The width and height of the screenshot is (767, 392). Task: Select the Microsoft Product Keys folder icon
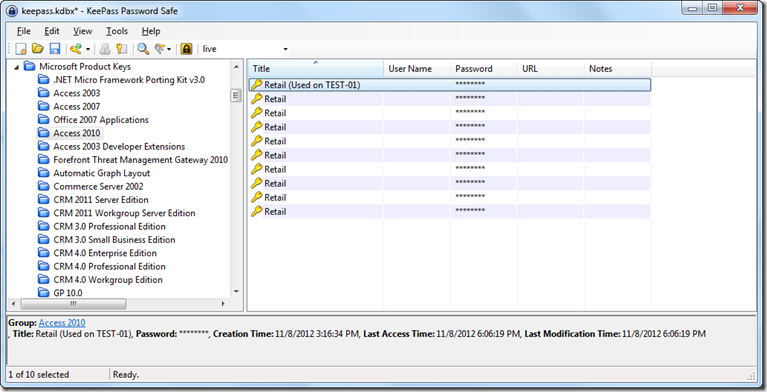[29, 66]
